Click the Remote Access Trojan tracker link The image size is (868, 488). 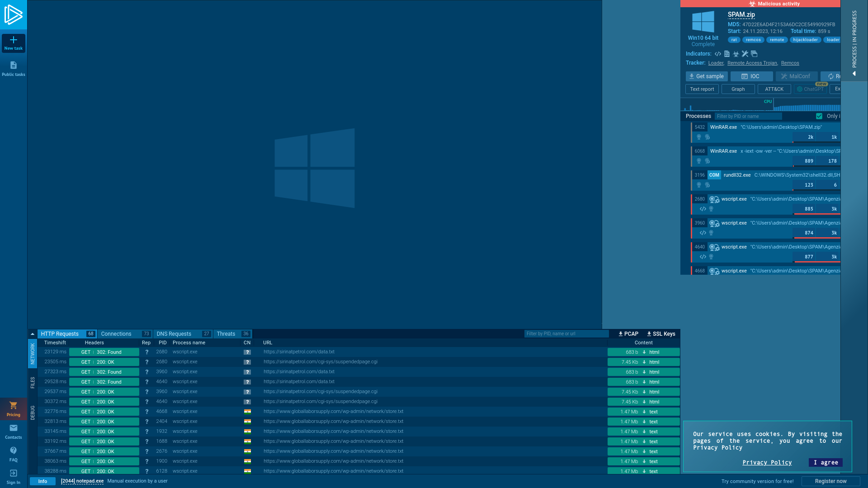coord(752,62)
